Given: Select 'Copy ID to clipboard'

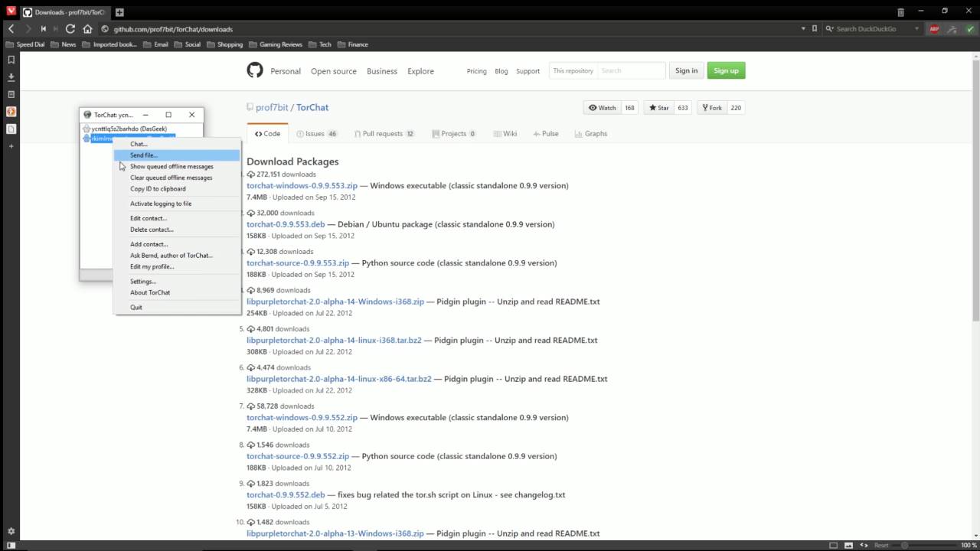Looking at the screenshot, I should (x=177, y=188).
